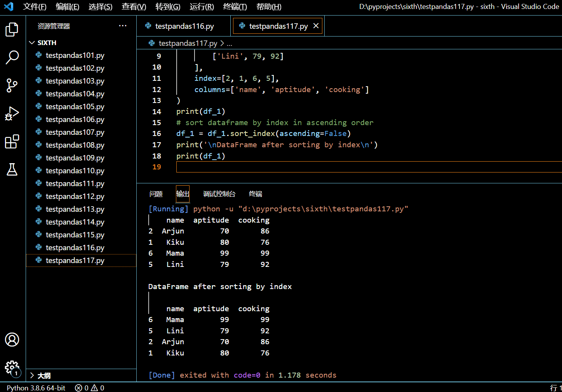This screenshot has height=392, width=562.
Task: Open testpandas114.py in explorer
Action: point(81,222)
